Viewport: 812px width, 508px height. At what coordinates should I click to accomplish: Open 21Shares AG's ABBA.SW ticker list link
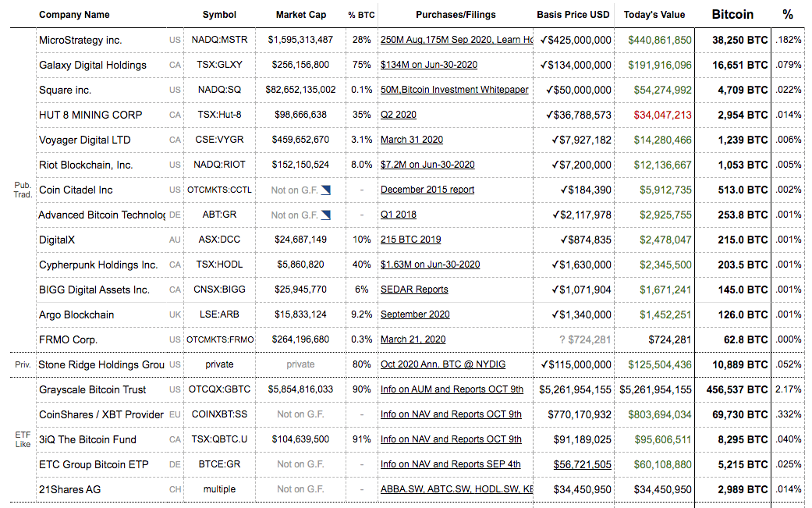(x=456, y=489)
